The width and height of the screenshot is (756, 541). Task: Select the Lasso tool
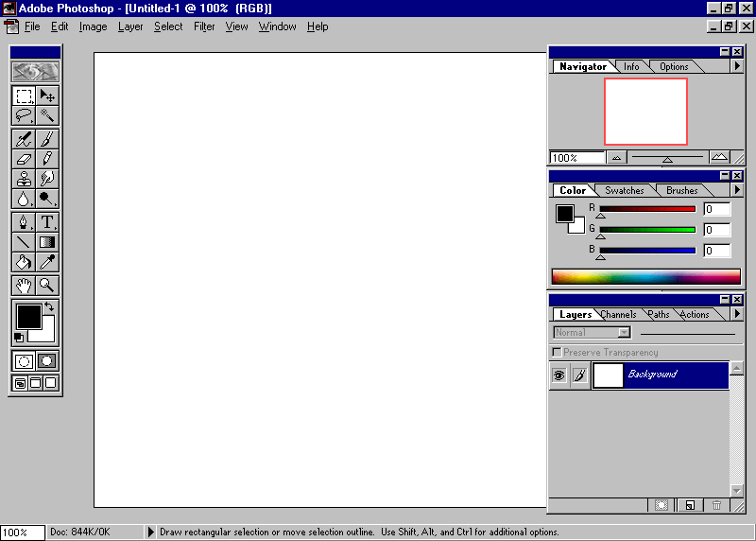click(24, 115)
